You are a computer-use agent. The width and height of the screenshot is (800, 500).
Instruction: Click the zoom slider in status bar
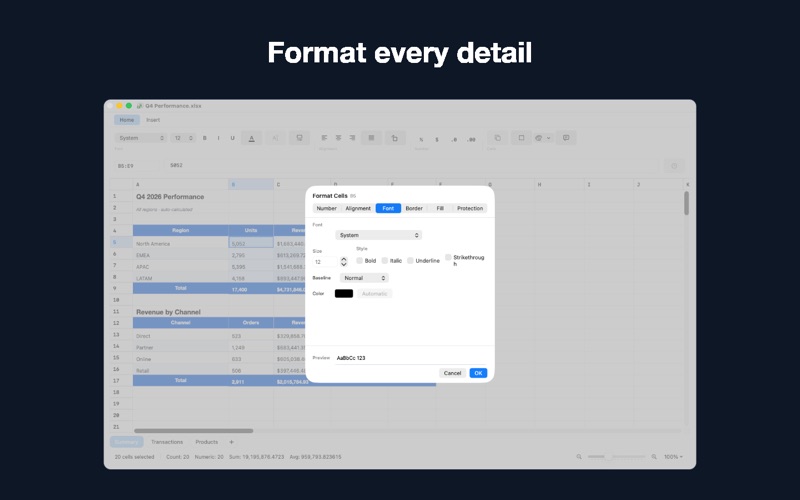pos(616,457)
